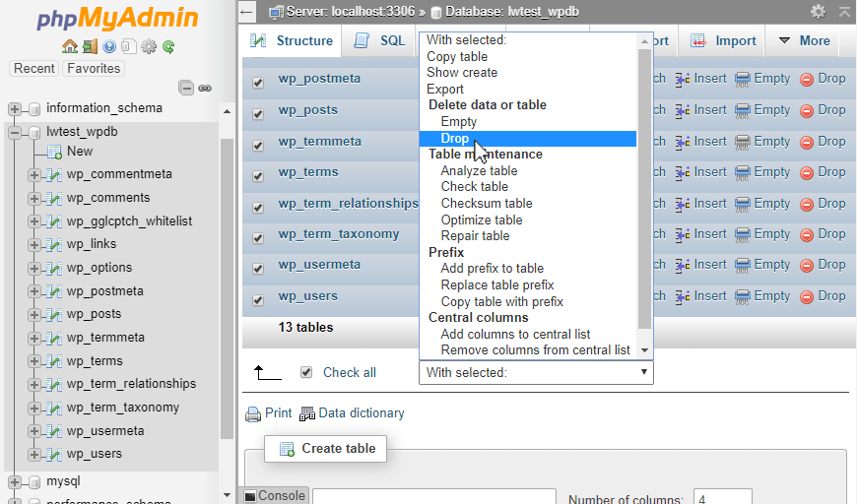Click the dropdown list scrollbar down arrow
Image resolution: width=857 pixels, height=504 pixels.
tap(645, 350)
